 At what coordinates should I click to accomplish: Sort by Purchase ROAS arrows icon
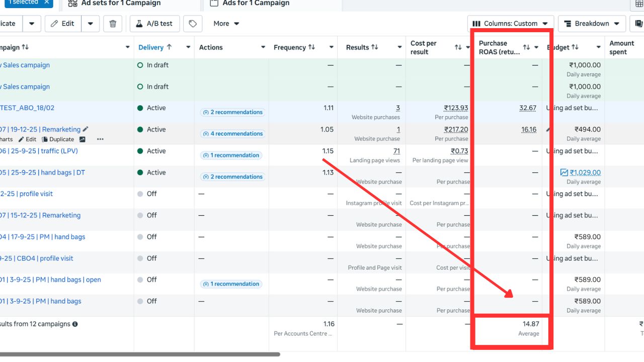(526, 47)
